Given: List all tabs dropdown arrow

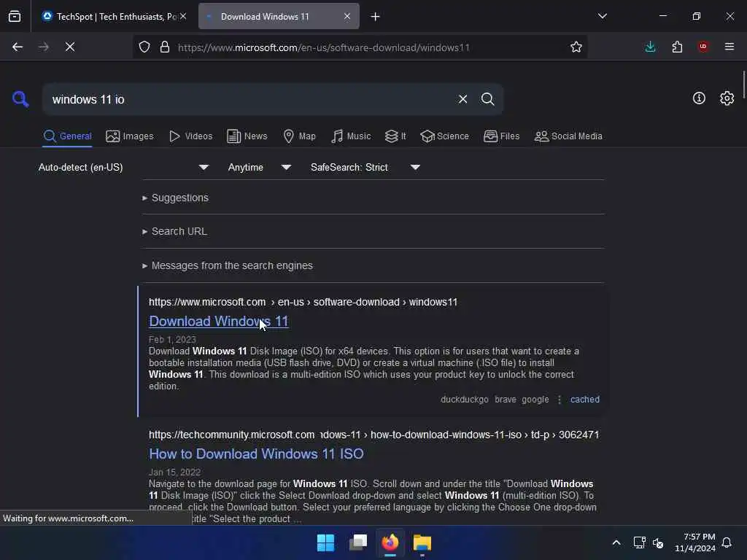Looking at the screenshot, I should tap(602, 16).
